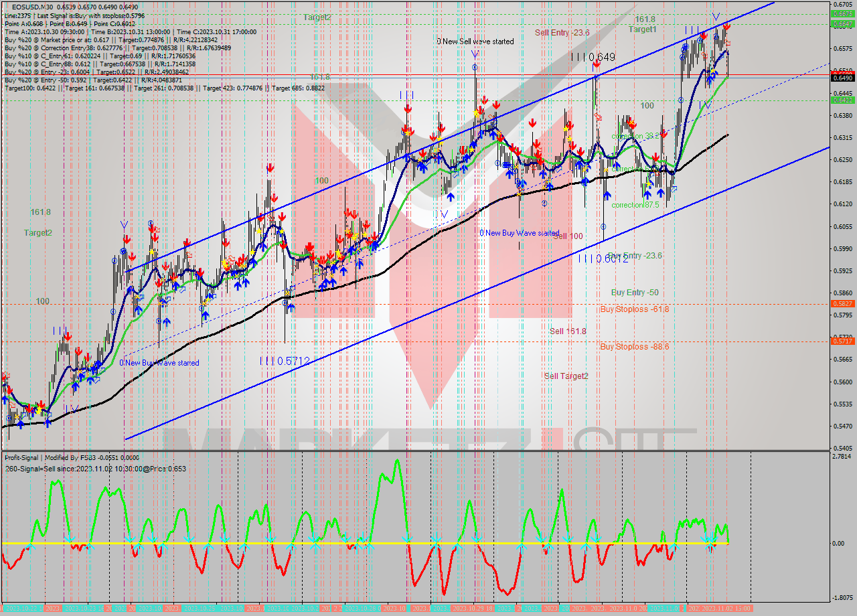Click the 'Buy Entry -50' label

635,293
